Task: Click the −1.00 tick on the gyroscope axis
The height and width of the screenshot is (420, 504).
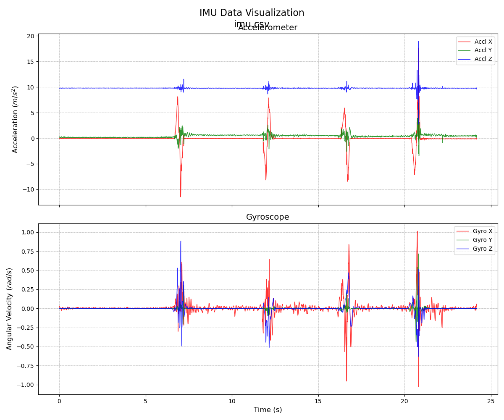Action: [x=26, y=385]
